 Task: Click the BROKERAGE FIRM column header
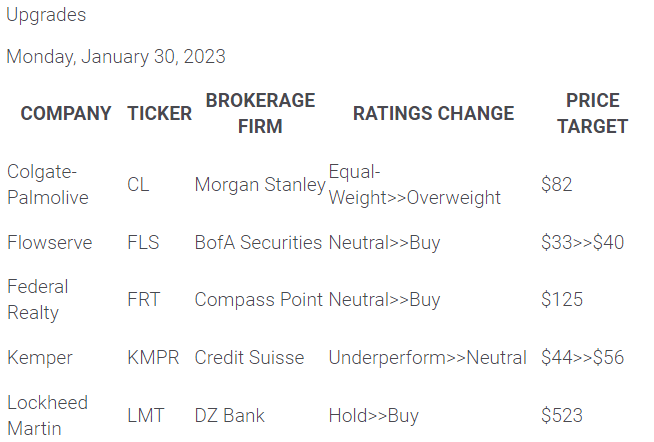click(260, 113)
